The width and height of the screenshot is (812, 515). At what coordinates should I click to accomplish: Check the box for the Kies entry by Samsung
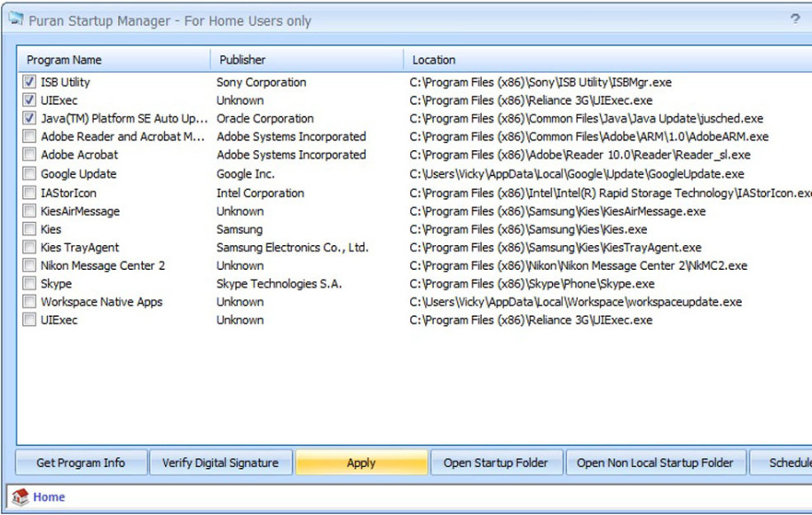(29, 229)
